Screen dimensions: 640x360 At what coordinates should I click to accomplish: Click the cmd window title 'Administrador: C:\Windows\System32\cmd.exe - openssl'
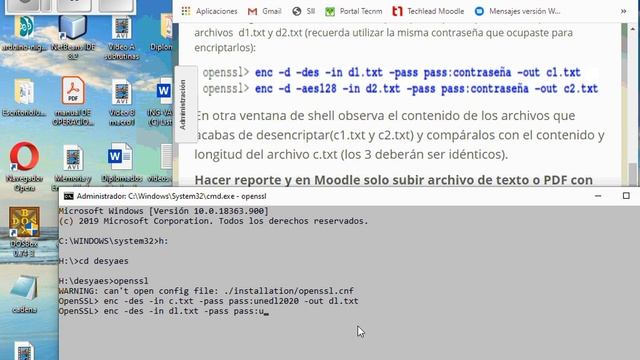coord(171,196)
